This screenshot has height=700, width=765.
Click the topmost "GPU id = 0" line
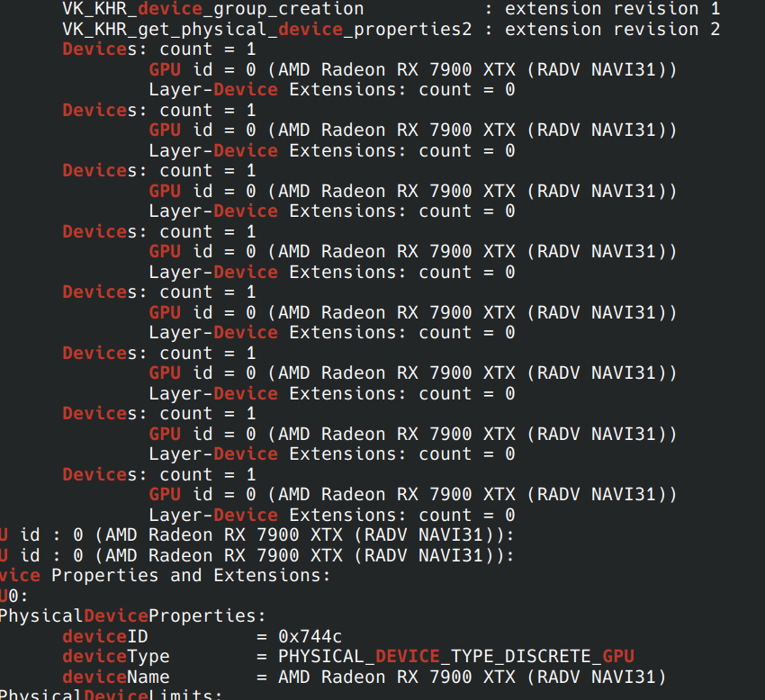click(412, 69)
